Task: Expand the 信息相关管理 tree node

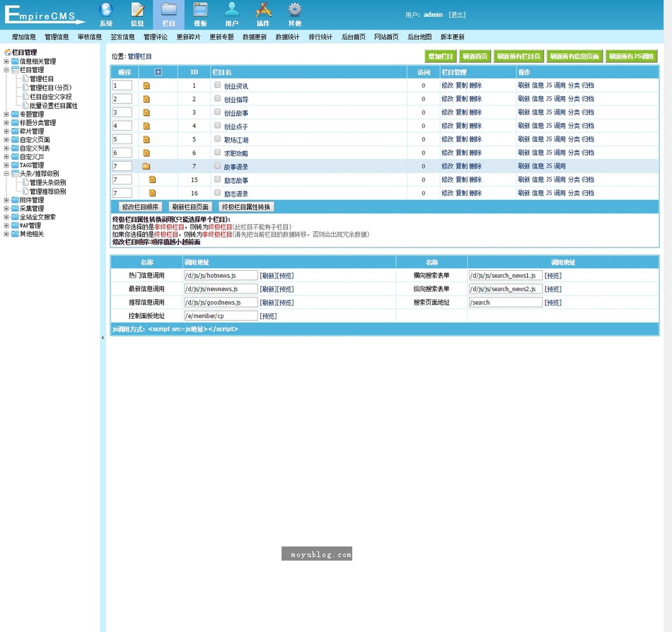Action: 6,62
